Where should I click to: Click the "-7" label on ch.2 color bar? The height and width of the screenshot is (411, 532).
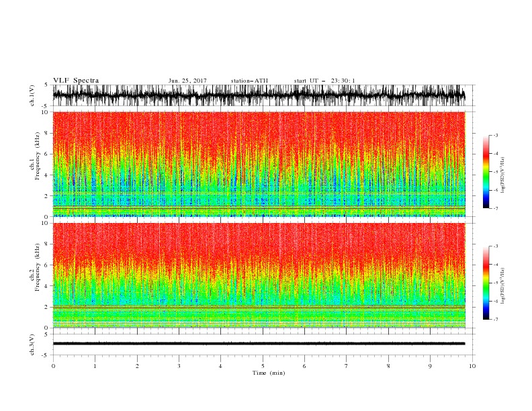pos(496,320)
